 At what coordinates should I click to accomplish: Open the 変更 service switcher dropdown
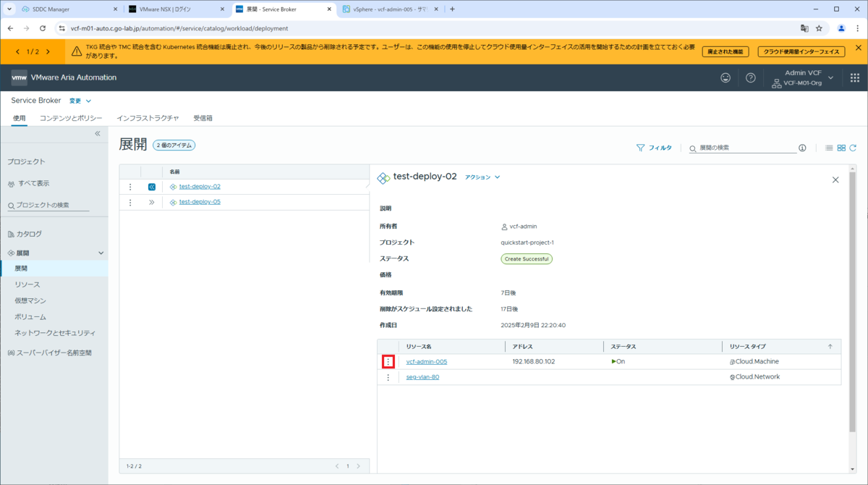[x=80, y=101]
